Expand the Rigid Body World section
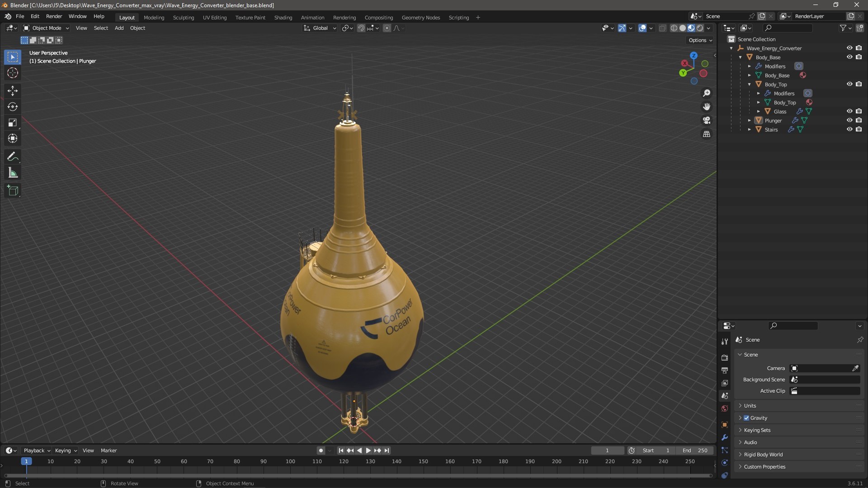This screenshot has height=488, width=868. 763,455
